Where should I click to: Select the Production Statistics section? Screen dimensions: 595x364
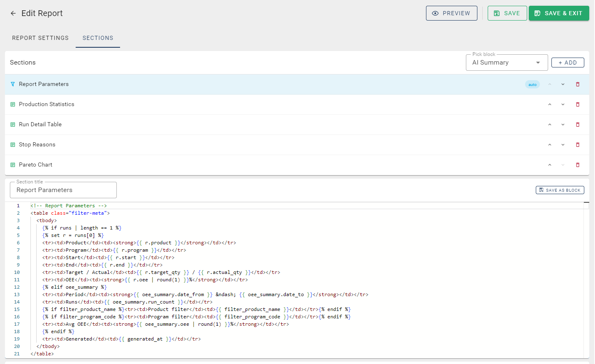pos(297,104)
